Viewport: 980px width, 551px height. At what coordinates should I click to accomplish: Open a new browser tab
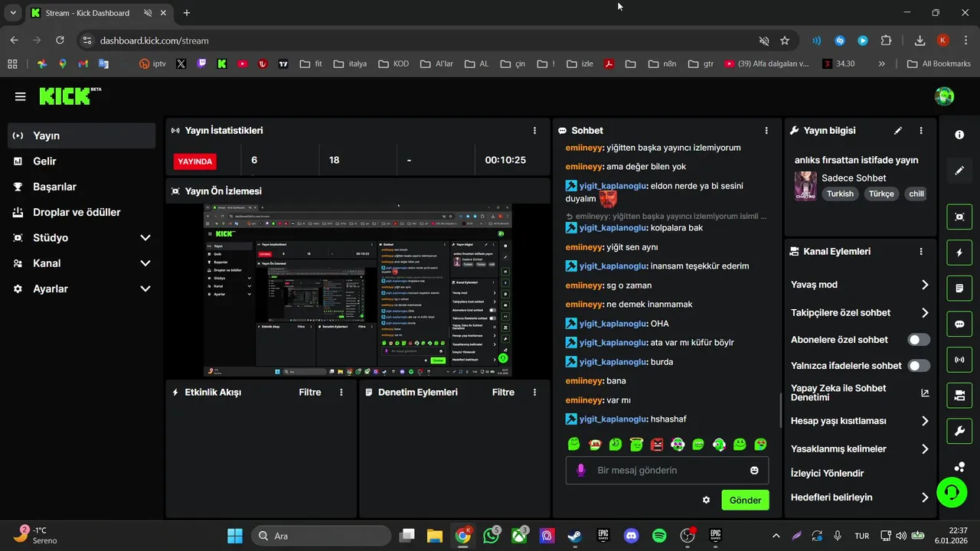(x=187, y=13)
